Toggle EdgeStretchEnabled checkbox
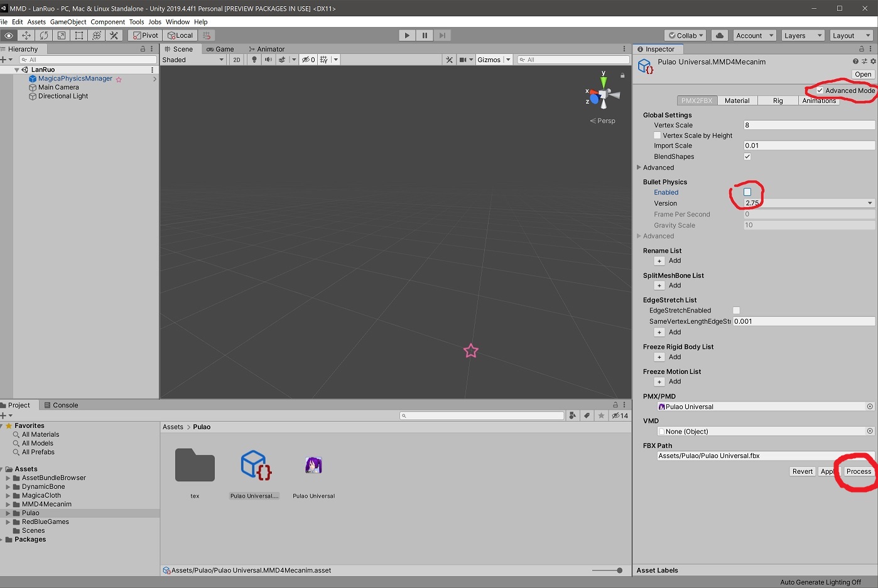This screenshot has width=878, height=588. (x=737, y=311)
